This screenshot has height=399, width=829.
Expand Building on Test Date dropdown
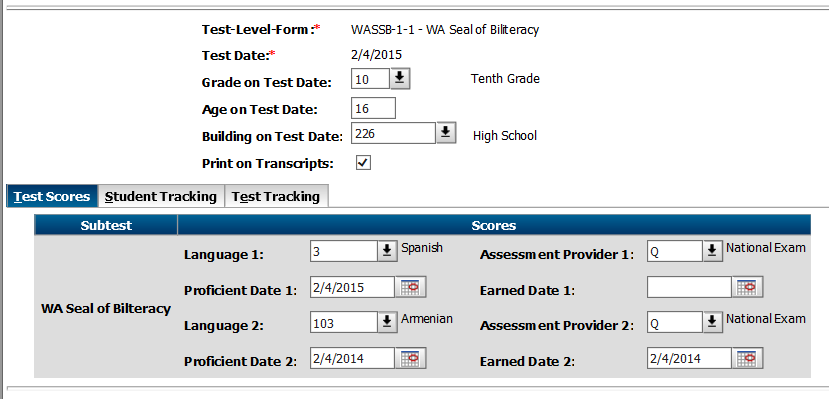coord(446,133)
